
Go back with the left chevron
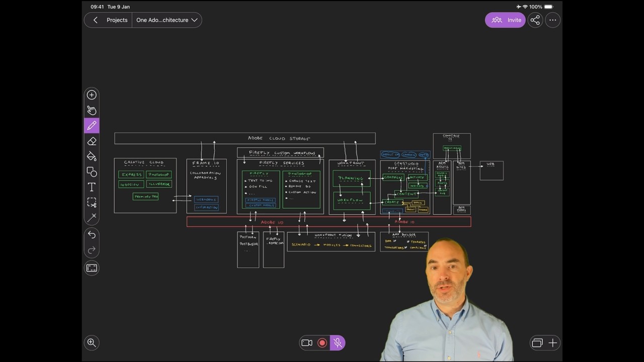point(96,20)
